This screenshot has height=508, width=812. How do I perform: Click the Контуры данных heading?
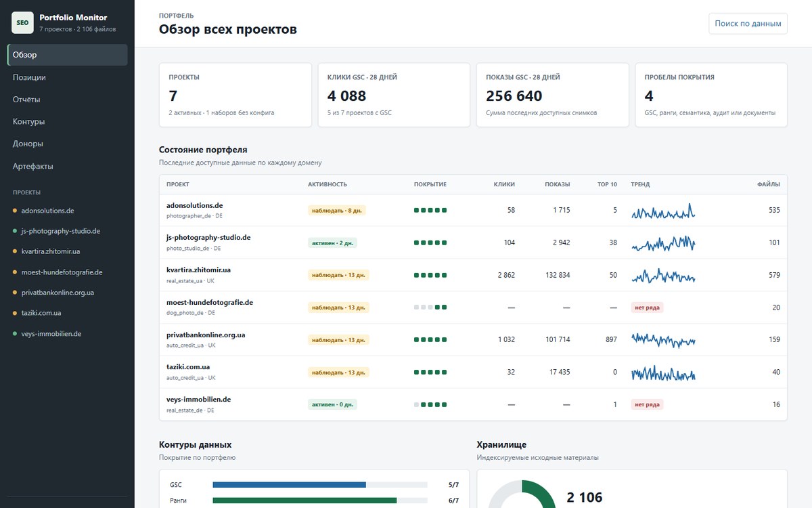196,445
